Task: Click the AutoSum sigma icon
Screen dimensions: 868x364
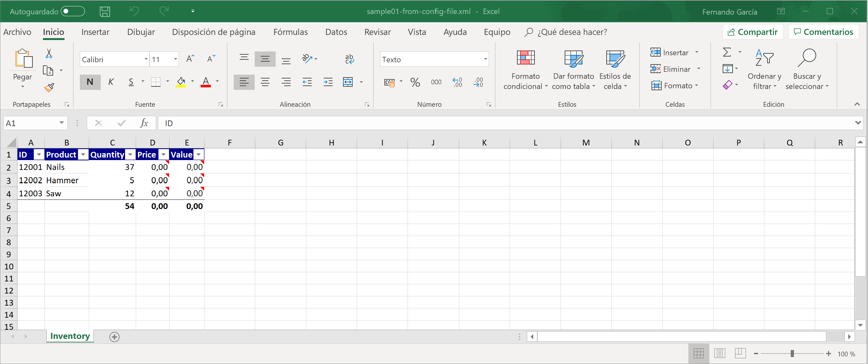Action: coord(727,52)
